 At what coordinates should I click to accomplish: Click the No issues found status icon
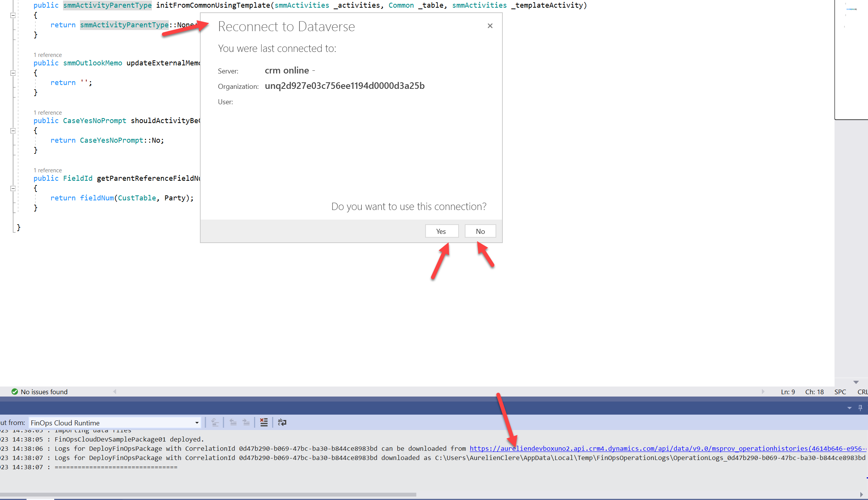pos(15,392)
